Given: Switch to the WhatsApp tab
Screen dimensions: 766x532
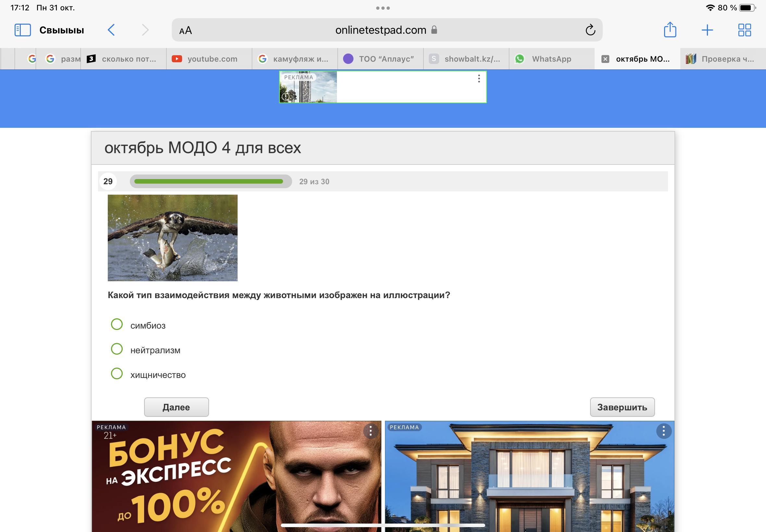Looking at the screenshot, I should (551, 59).
